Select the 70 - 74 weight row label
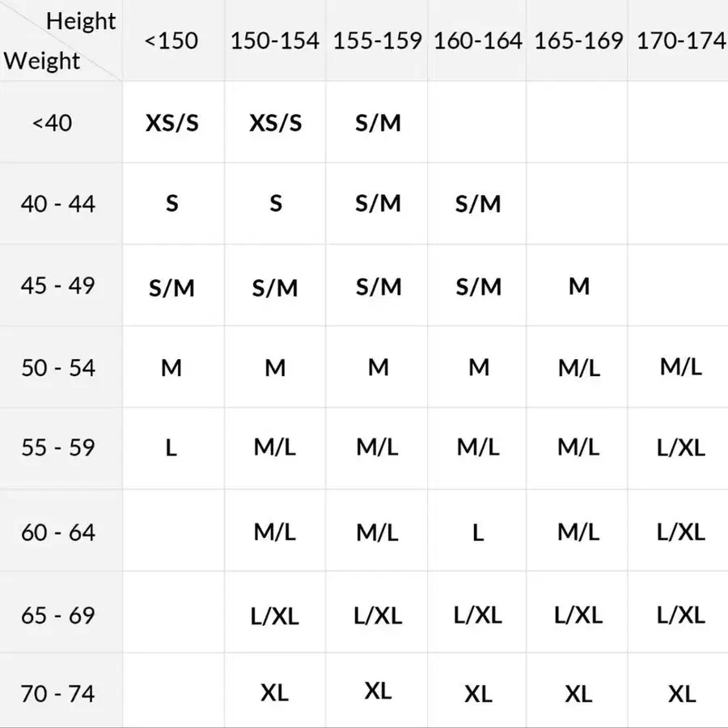This screenshot has width=728, height=728. click(x=58, y=693)
